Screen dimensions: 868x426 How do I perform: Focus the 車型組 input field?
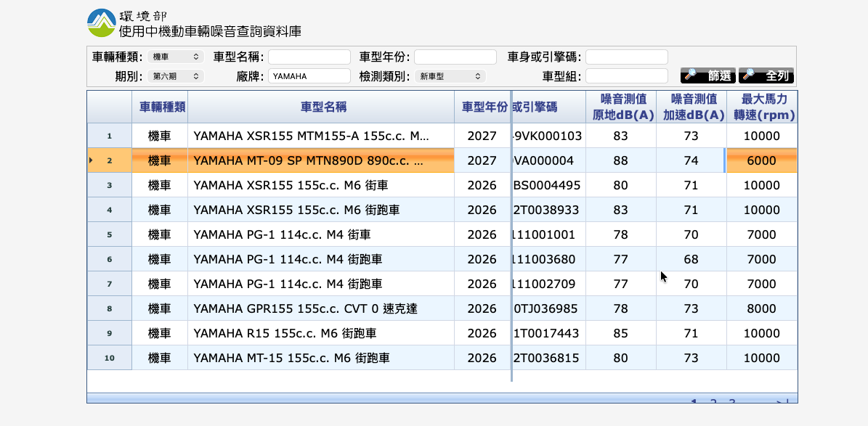coord(627,76)
